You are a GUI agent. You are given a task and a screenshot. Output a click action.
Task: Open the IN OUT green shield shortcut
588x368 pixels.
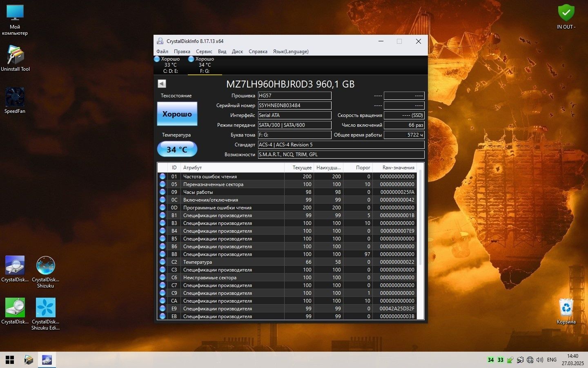tap(566, 17)
